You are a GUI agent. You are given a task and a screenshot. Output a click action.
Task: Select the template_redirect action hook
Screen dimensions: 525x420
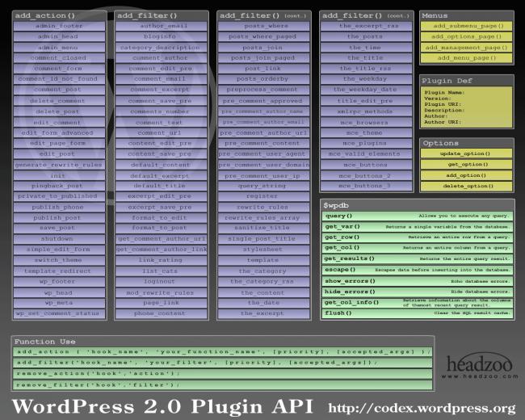coord(59,271)
